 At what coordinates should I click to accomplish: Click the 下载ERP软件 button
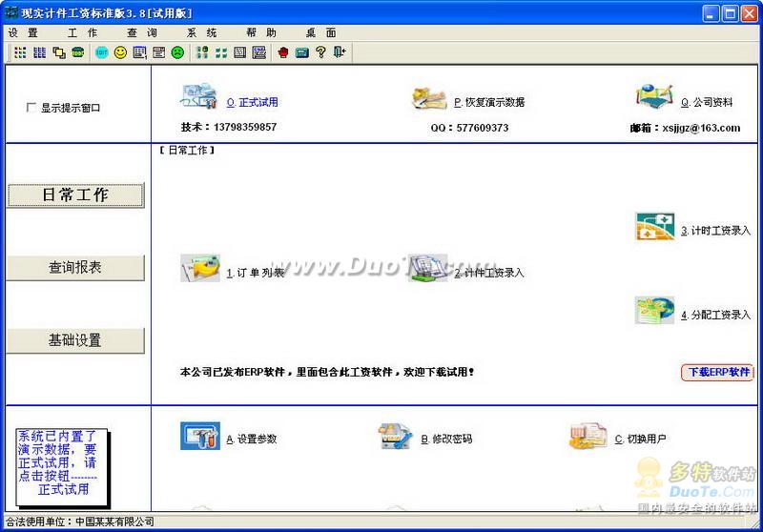click(718, 373)
